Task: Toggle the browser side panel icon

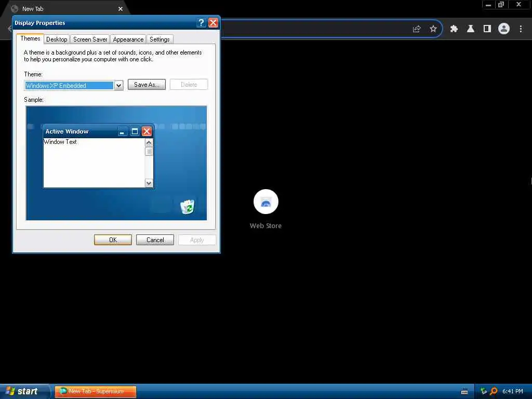Action: 487,29
